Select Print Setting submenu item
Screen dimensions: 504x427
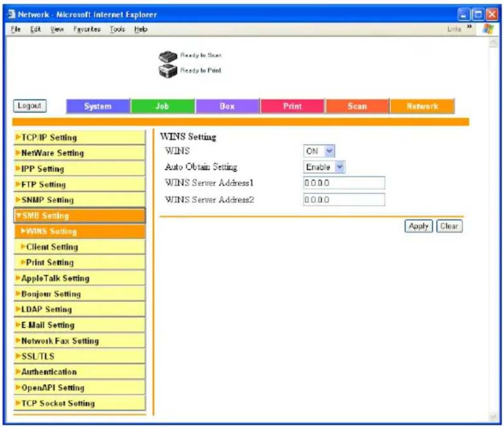pos(79,262)
